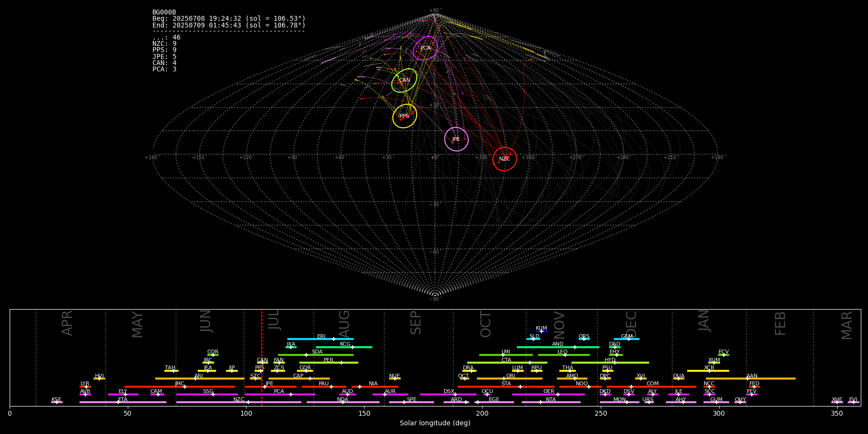Screen dimensions: 868x434
Task: Select the SSG shower bar
Action: click(207, 394)
